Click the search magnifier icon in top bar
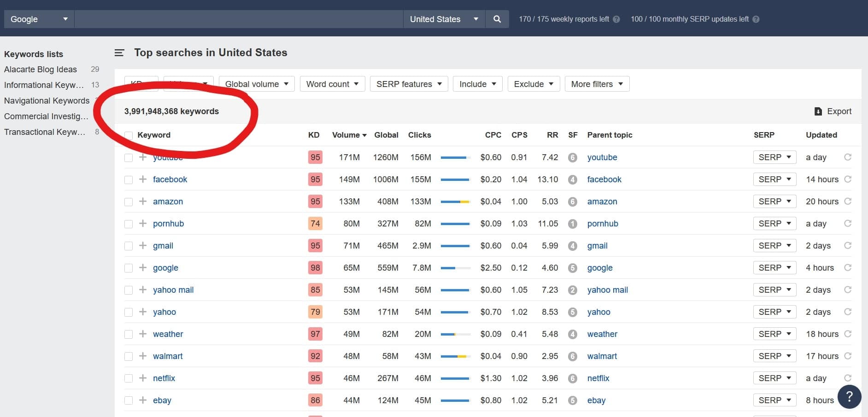868x417 pixels. (x=497, y=19)
